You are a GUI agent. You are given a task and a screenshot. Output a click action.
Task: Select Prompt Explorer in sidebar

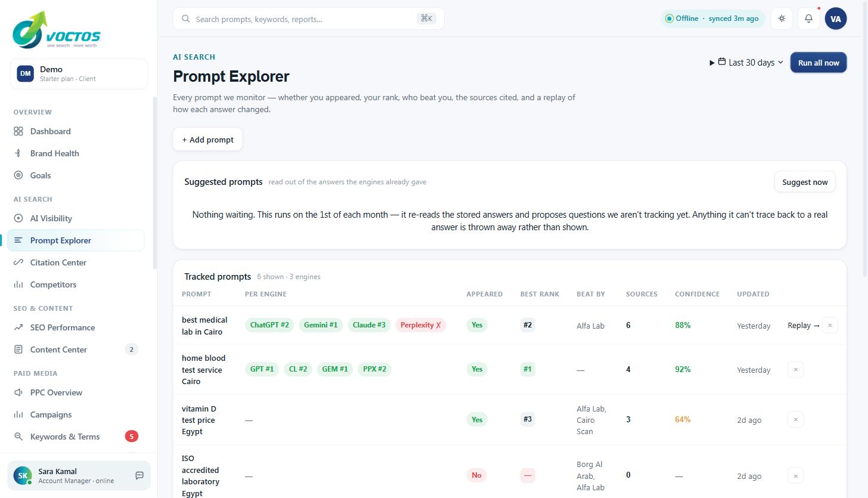(x=76, y=240)
